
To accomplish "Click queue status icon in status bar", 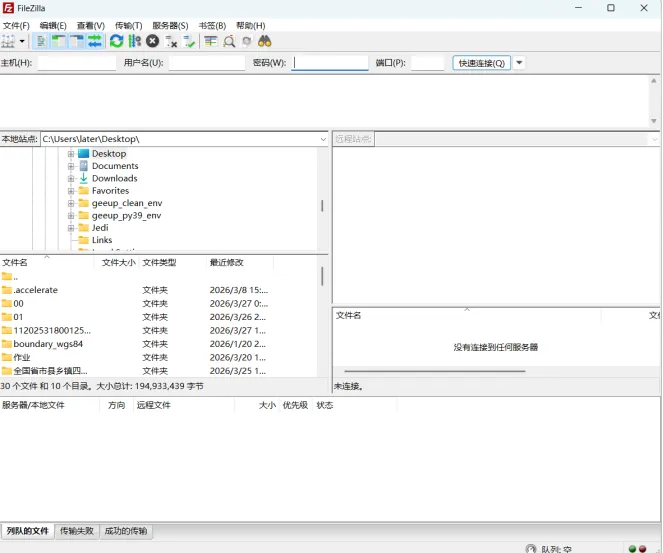I will 531,549.
